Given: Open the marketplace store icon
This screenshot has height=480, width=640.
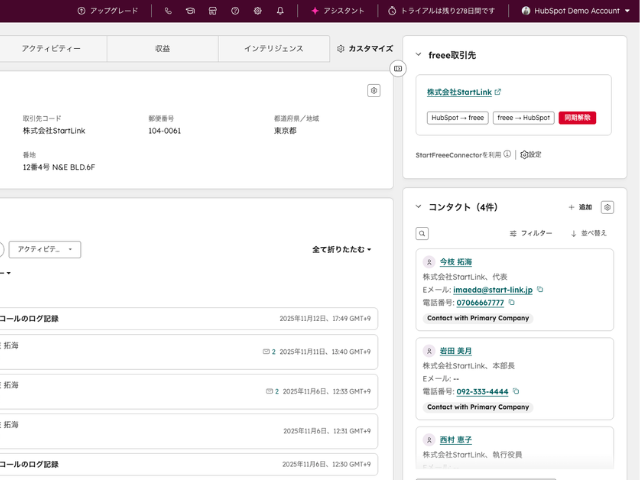Looking at the screenshot, I should [x=213, y=11].
